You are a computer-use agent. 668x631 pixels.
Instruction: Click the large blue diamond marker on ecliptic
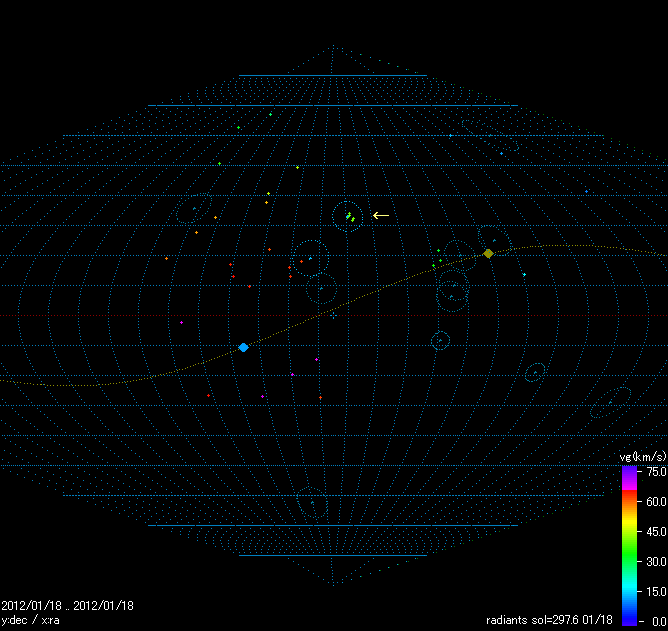point(243,347)
